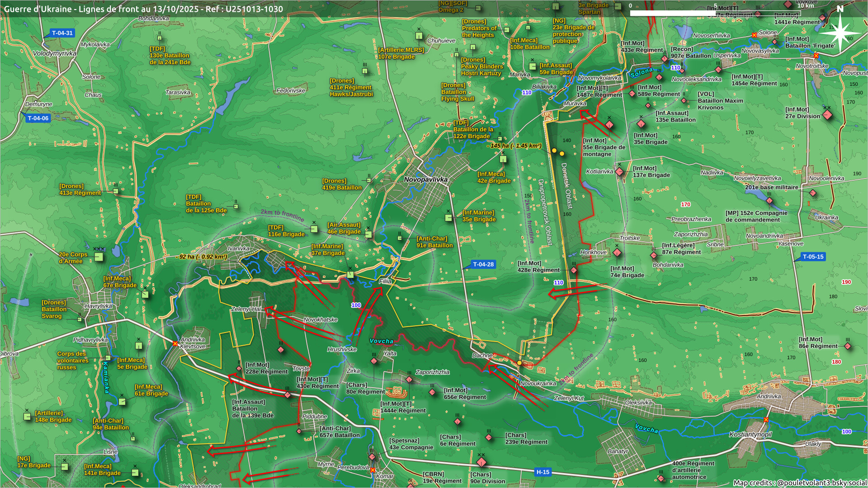
Task: Click the T-05-15 road shield
Action: point(813,257)
